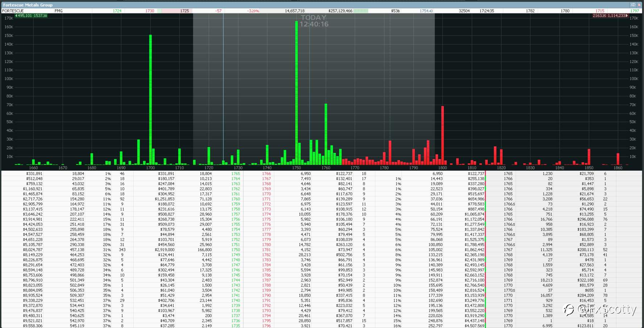Viewport: 644px width, 328px height.
Task: Select trade volume 16,766 in trades panel
Action: [546, 219]
